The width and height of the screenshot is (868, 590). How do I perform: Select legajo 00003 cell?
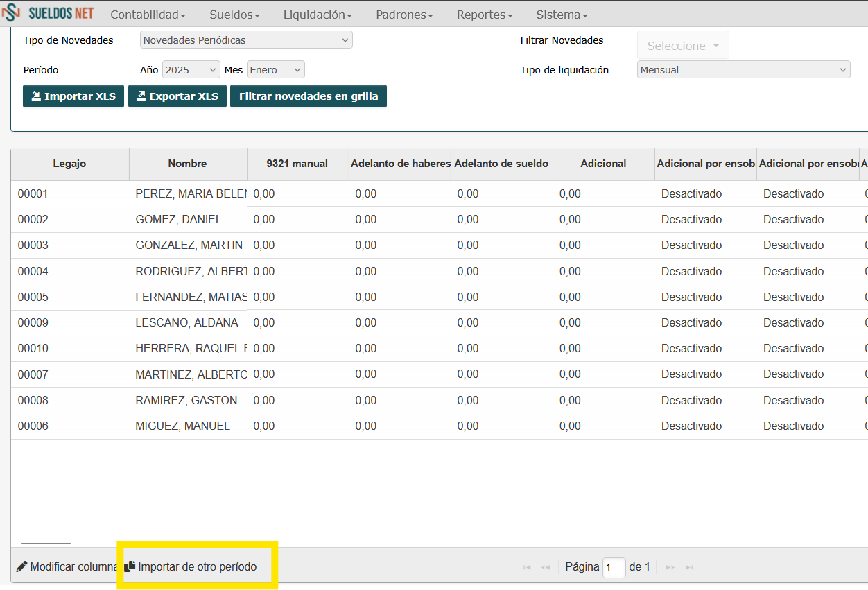tap(70, 245)
